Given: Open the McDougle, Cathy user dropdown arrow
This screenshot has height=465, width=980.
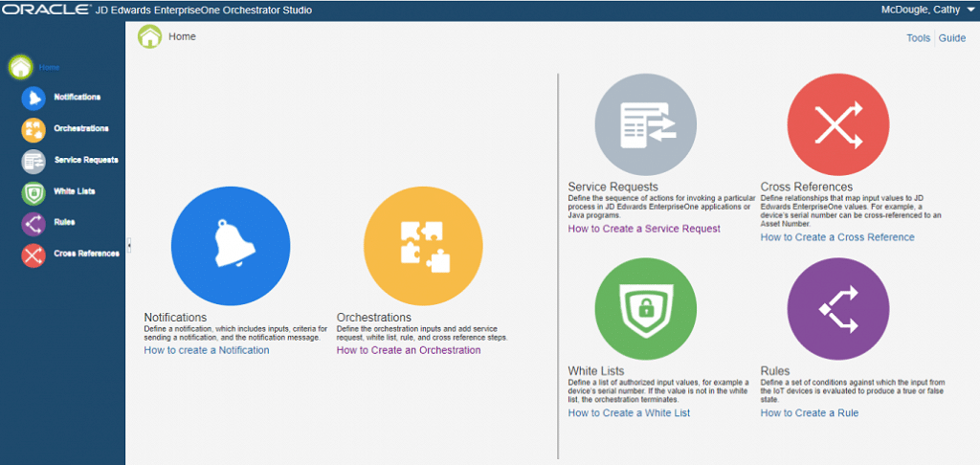Looking at the screenshot, I should pyautogui.click(x=969, y=10).
